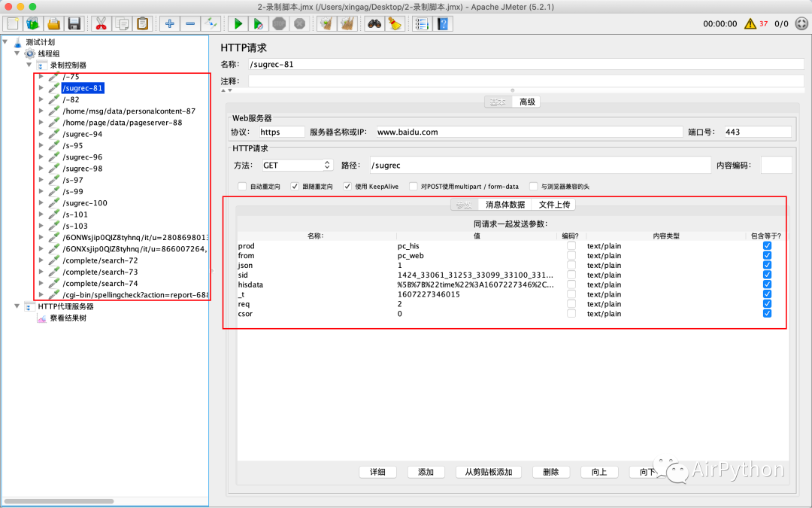The image size is (812, 508).
Task: Click the yellow warning triangle error indicator
Action: [750, 23]
